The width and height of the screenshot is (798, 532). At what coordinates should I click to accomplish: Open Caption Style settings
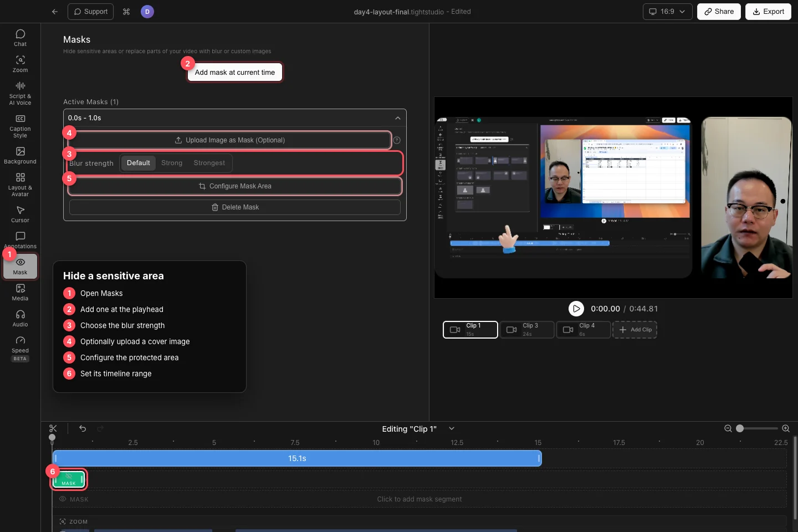click(x=20, y=126)
